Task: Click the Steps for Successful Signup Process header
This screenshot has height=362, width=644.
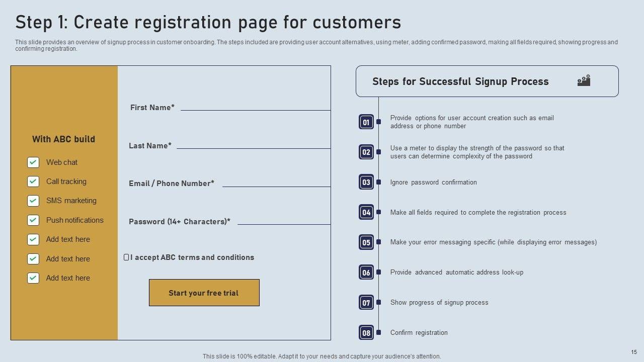Action: [x=460, y=81]
